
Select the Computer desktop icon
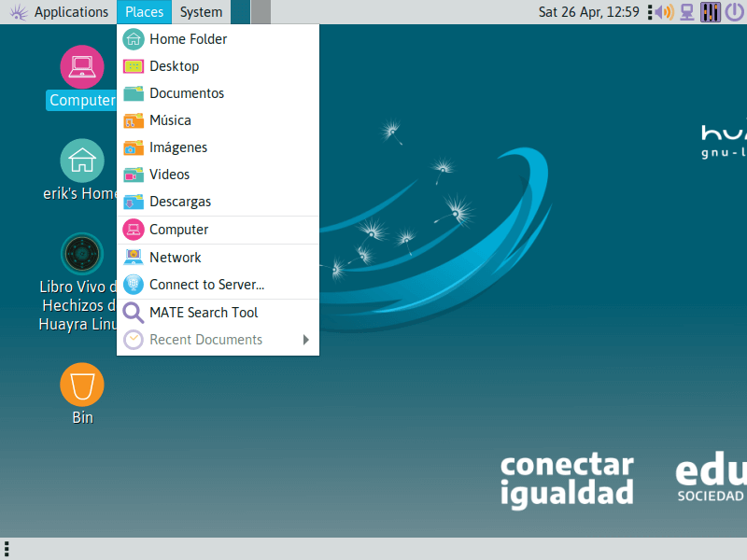[82, 66]
